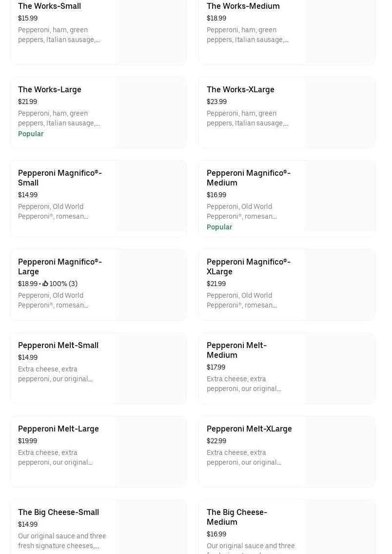This screenshot has width=392, height=554.
Task: Open The Works-Small menu item
Action: tap(49, 6)
